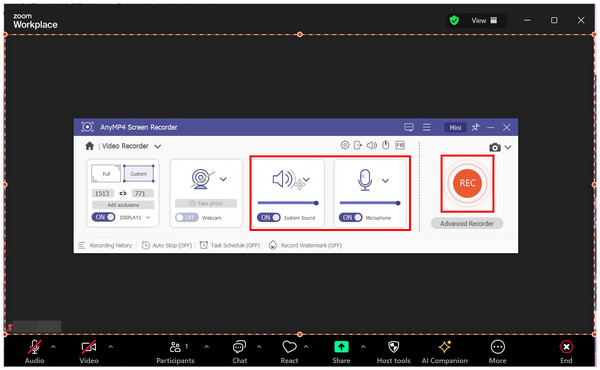This screenshot has width=600, height=370.
Task: Adjust the Microphone volume slider
Action: click(x=370, y=203)
